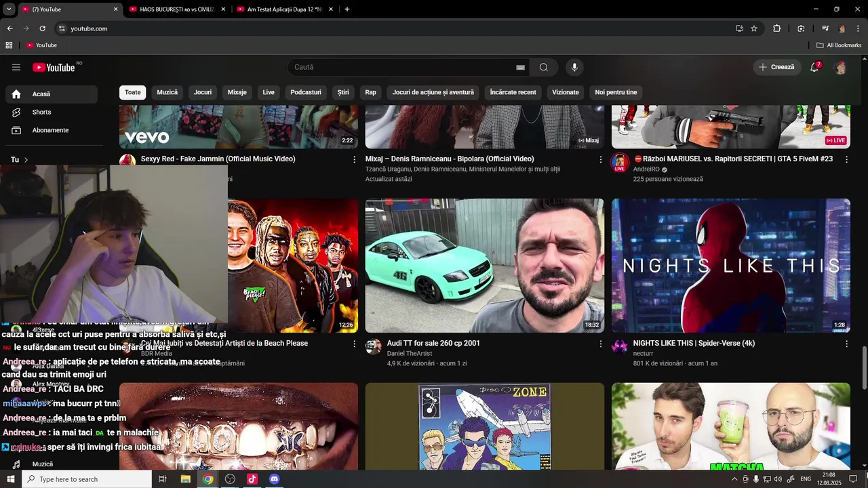The width and height of the screenshot is (868, 488).
Task: Open options for Audi TT for sale
Action: click(600, 344)
